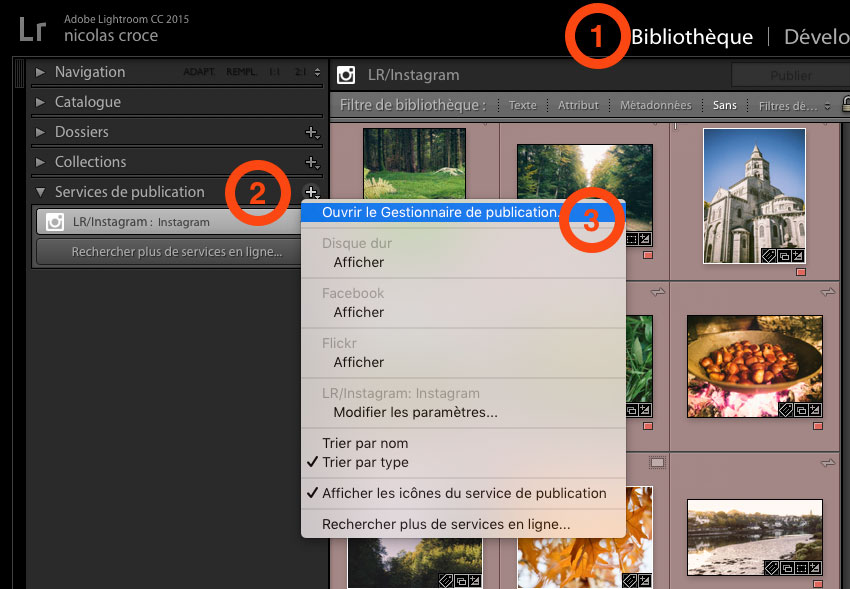Click the develop adjustments badge on church thumbnail

coord(799,256)
